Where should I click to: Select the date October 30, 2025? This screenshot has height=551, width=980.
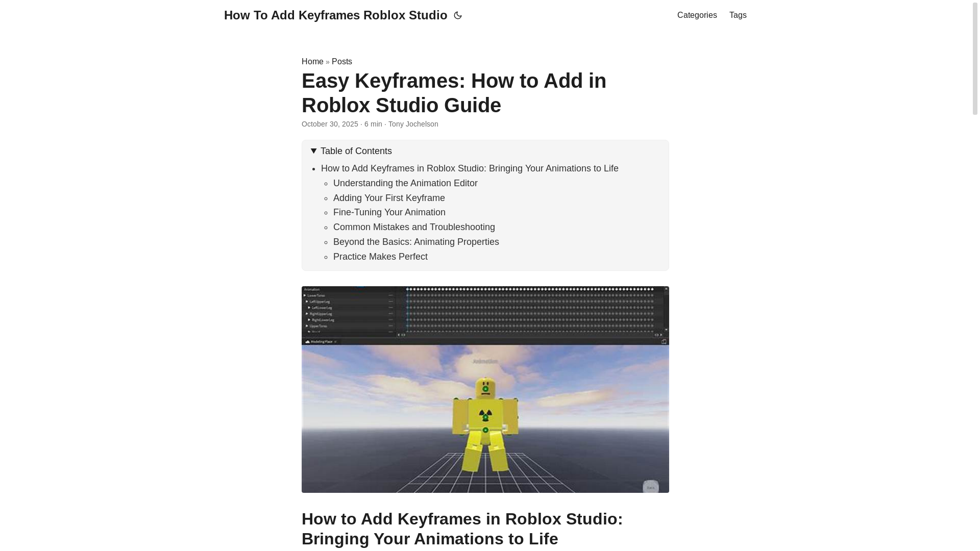(330, 124)
